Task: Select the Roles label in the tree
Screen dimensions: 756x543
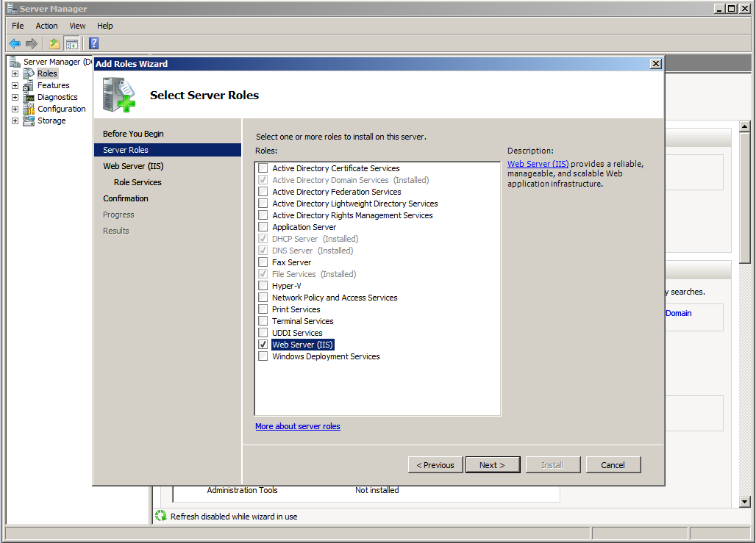Action: 47,73
